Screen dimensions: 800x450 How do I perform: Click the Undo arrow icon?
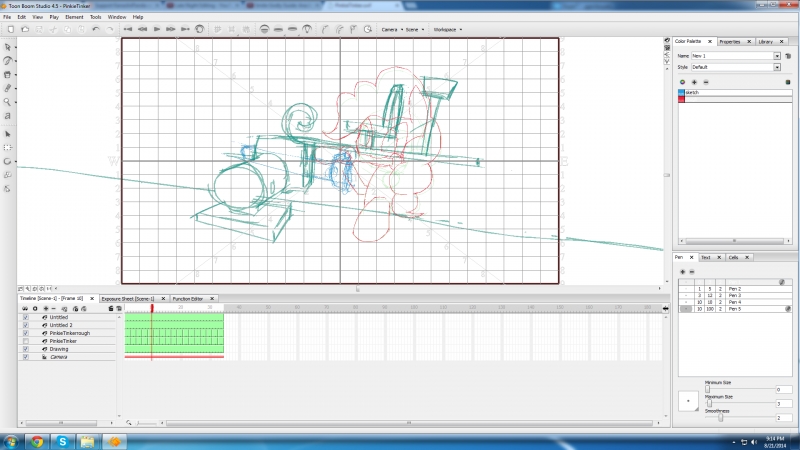pyautogui.click(x=95, y=29)
